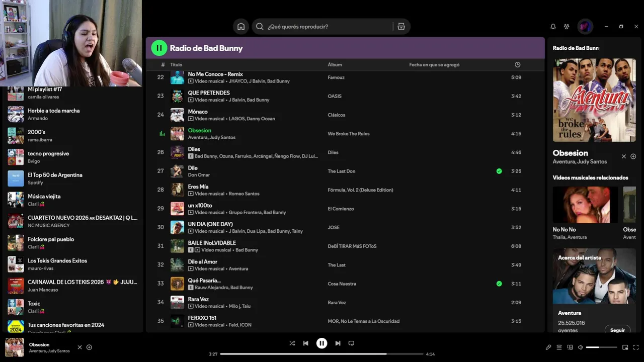Click the Rara Vez track title
Viewport: 644px width, 362px height.
click(198, 299)
